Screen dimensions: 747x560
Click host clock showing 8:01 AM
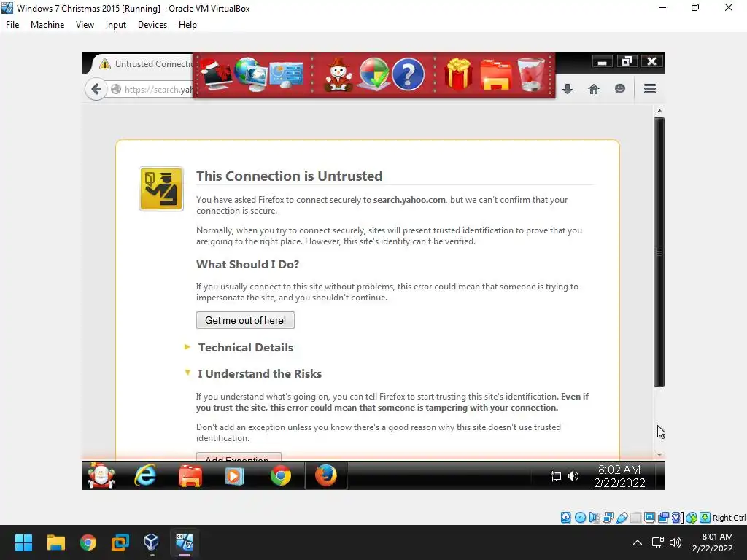click(712, 542)
